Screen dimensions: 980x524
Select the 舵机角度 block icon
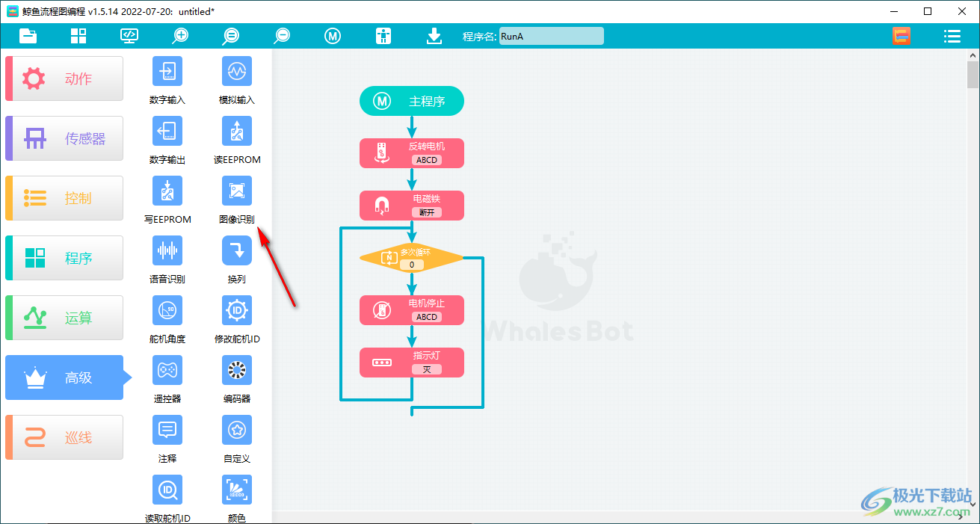(x=167, y=310)
